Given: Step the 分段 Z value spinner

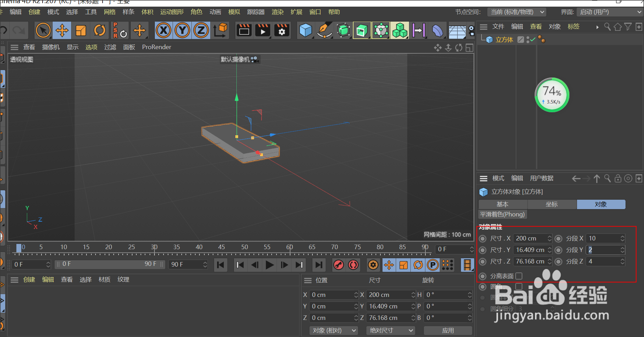Looking at the screenshot, I should 622,261.
